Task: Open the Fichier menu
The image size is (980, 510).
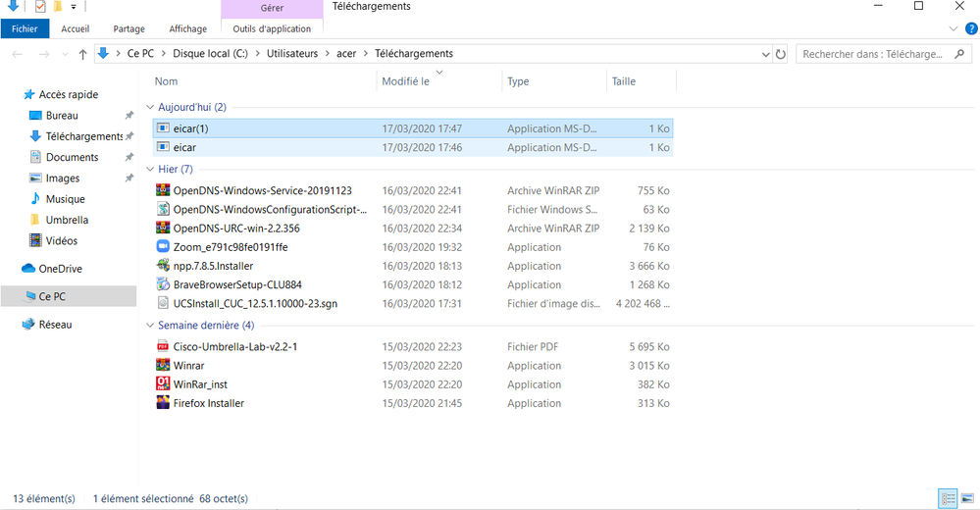Action: point(25,28)
